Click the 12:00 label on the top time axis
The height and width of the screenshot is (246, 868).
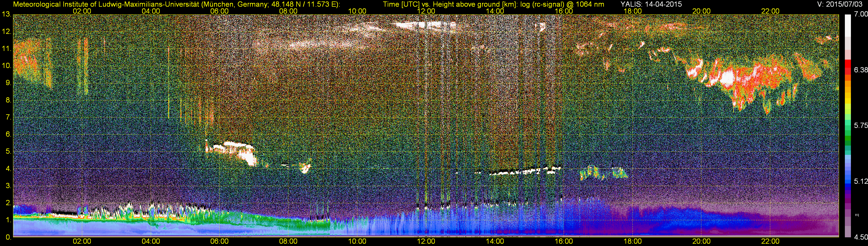(x=426, y=11)
